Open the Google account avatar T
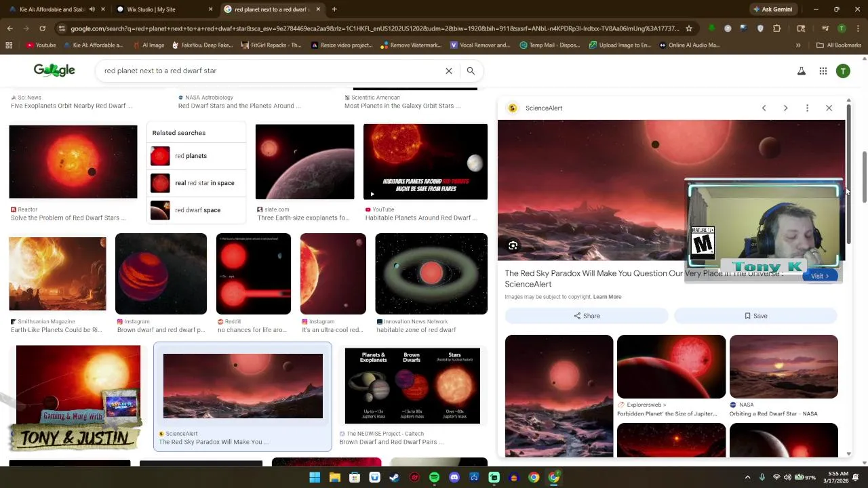 point(843,70)
